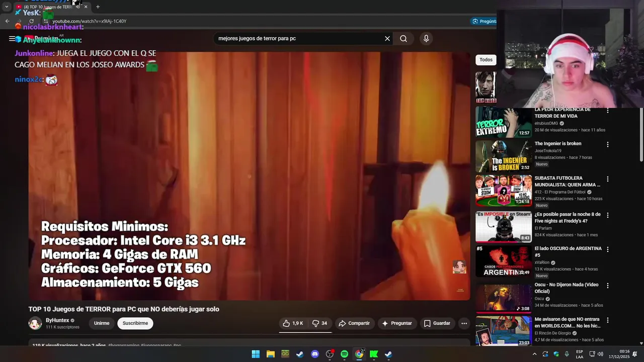The height and width of the screenshot is (362, 644).
Task: Open the Oscu 3:08 music video thumbnail
Action: [x=504, y=297]
